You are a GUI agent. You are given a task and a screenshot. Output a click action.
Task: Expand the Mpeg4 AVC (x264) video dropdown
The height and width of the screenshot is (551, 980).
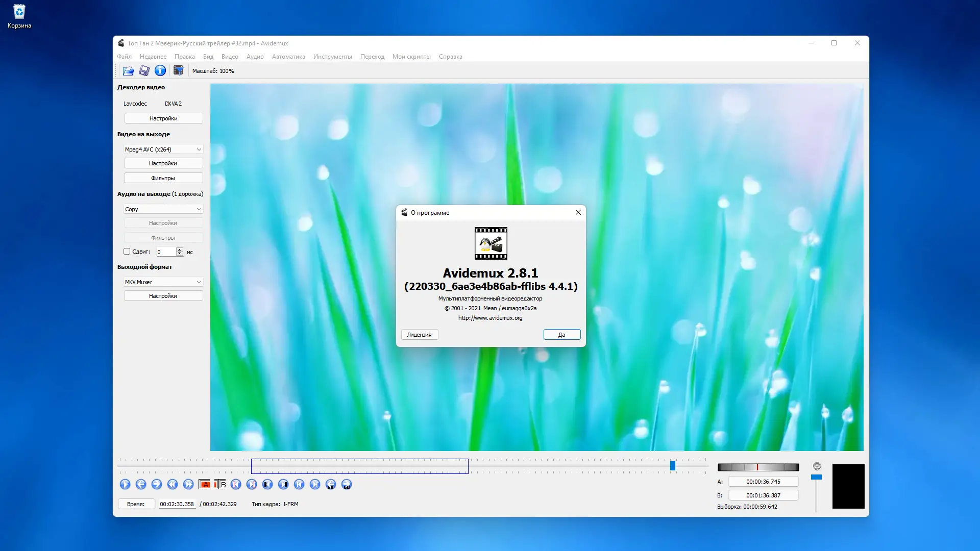163,149
